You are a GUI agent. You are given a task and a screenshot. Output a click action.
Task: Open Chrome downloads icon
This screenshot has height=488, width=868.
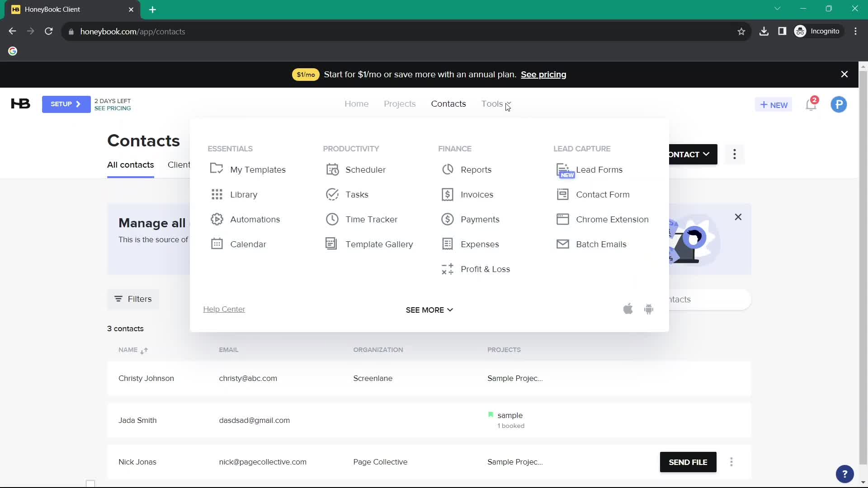[764, 31]
